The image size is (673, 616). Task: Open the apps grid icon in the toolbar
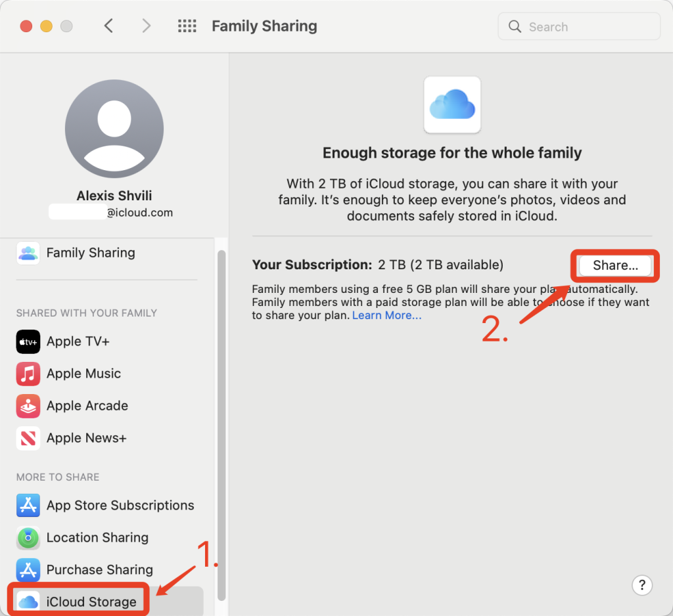187,26
